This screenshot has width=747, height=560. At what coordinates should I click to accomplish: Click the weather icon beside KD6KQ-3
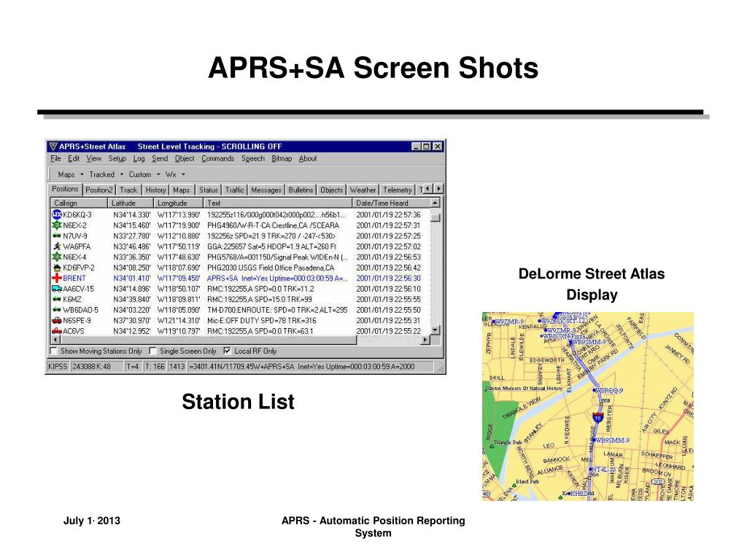pos(57,215)
